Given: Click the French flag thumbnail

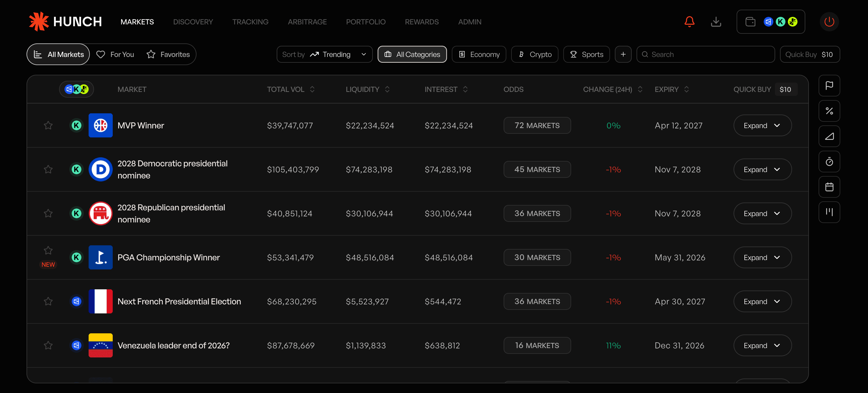Looking at the screenshot, I should point(100,301).
